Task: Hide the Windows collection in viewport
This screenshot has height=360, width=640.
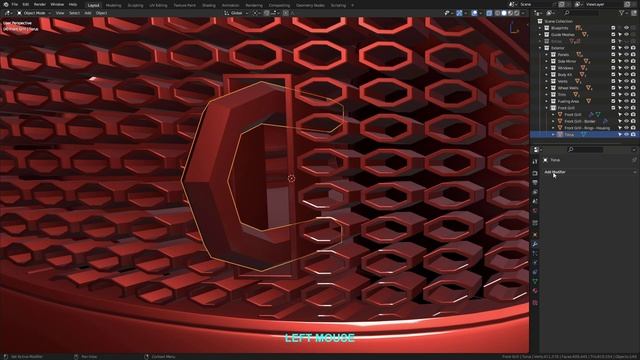Action: click(x=627, y=68)
